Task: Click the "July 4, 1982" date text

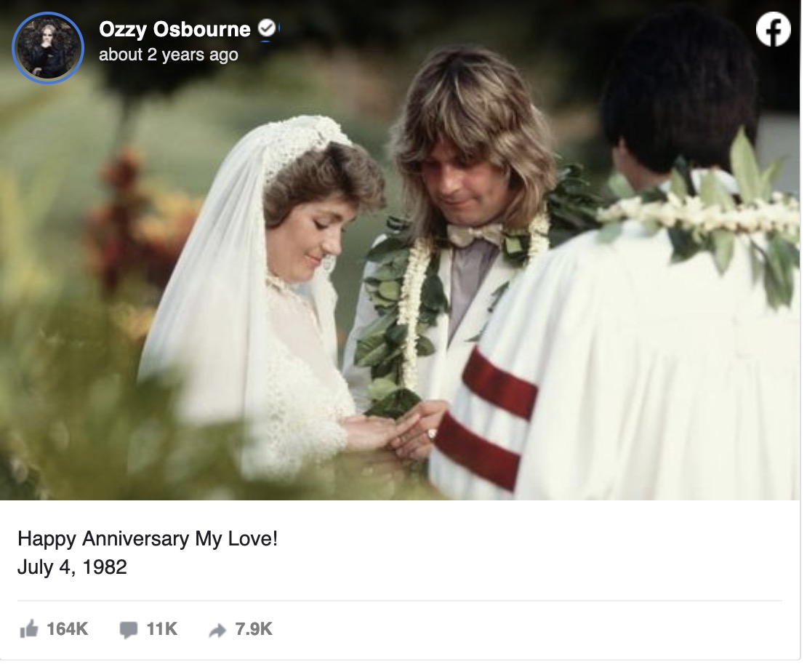Action: pos(72,567)
